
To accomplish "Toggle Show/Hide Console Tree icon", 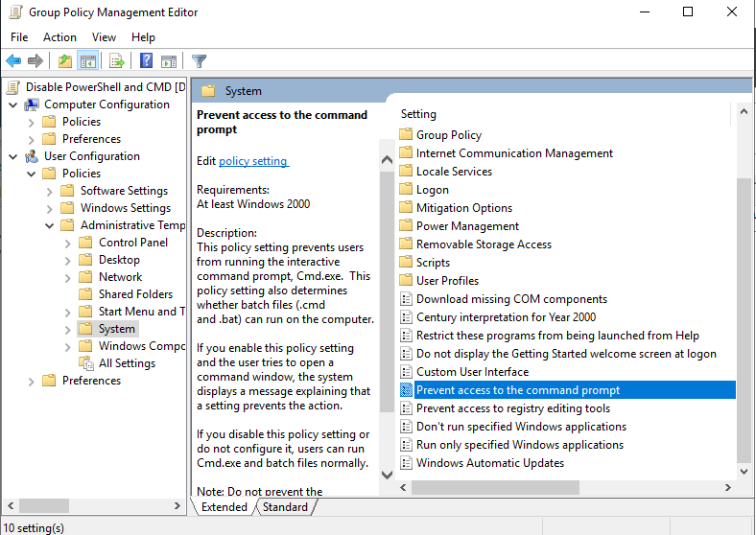I will 88,61.
